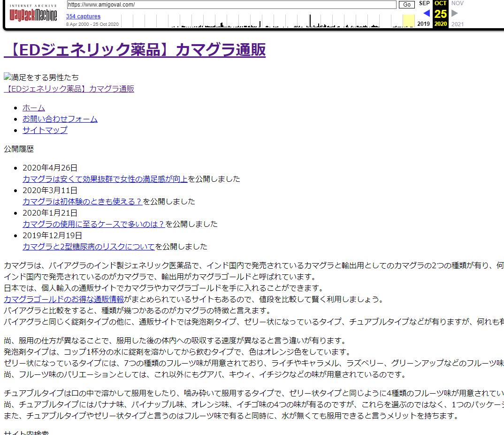Open article カマグラは初体験のときも使える？
This screenshot has height=435, width=504.
(x=82, y=202)
